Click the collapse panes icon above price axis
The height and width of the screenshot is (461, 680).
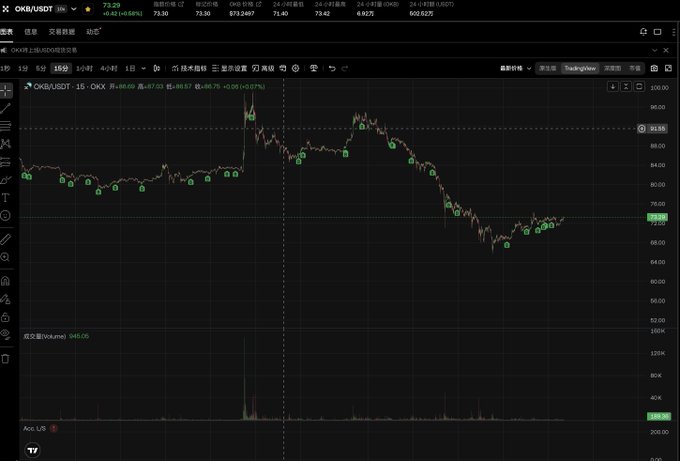(x=626, y=87)
